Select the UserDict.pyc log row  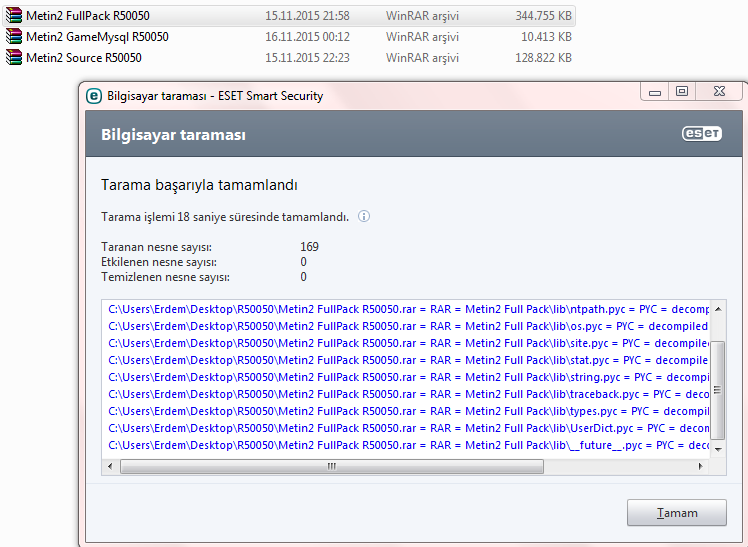pos(408,428)
